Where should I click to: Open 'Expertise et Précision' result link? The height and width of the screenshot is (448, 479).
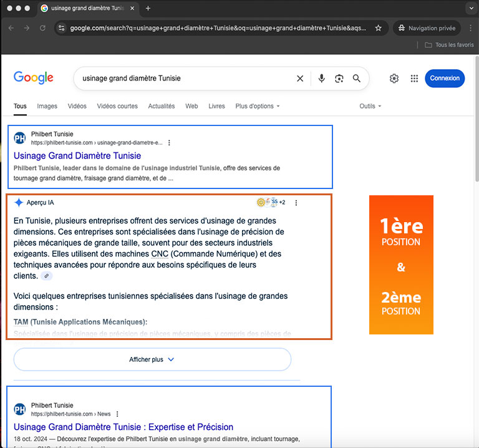click(x=123, y=427)
